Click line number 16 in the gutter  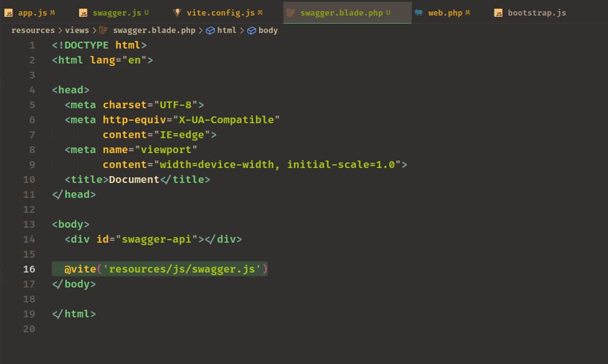point(29,269)
